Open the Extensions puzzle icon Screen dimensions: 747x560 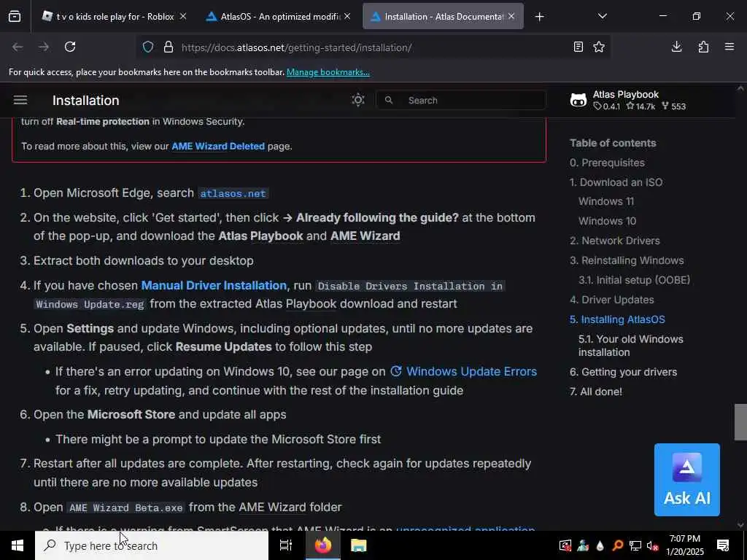[703, 47]
